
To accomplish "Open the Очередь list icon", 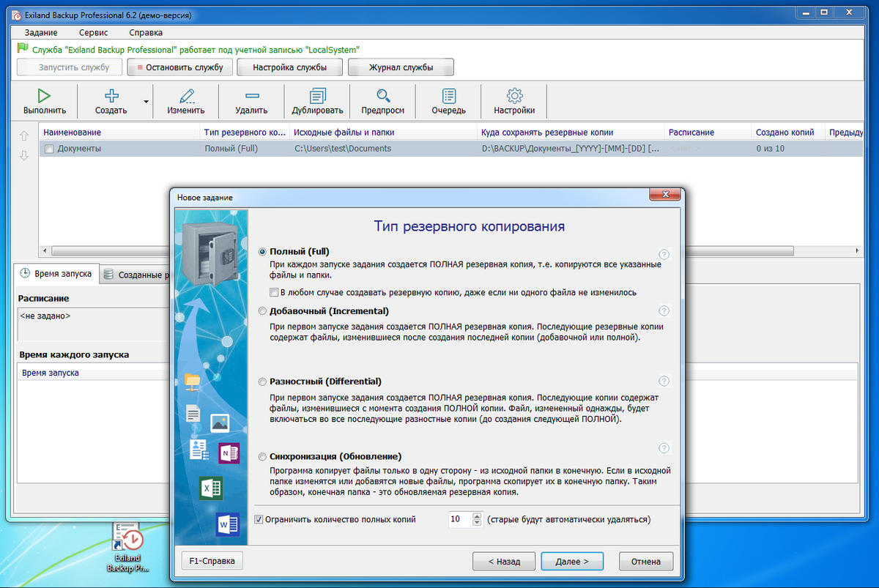I will coord(448,95).
